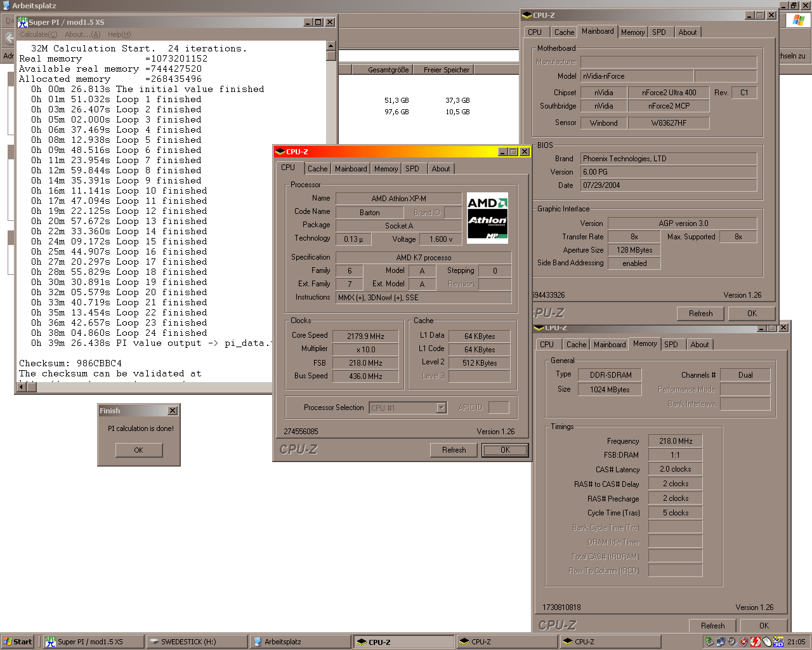The image size is (812, 650).
Task: Click the Super PI vertical scrollbar up arrow
Action: 331,46
